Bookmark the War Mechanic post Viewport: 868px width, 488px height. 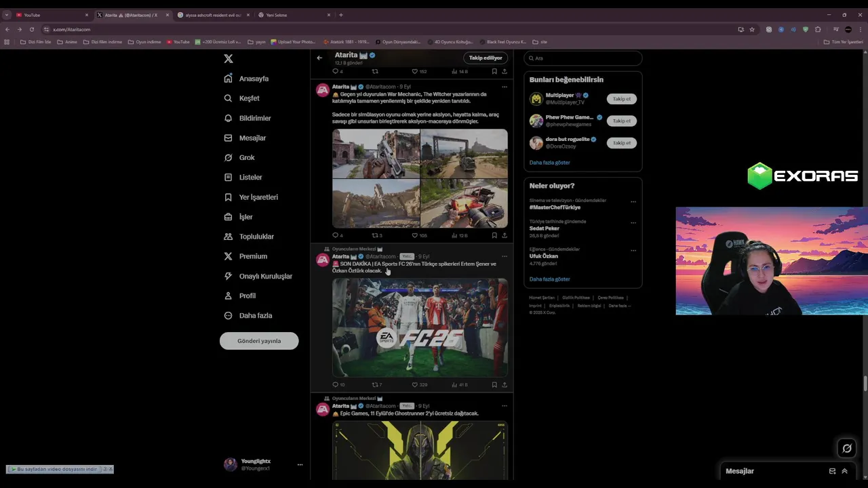pyautogui.click(x=494, y=235)
